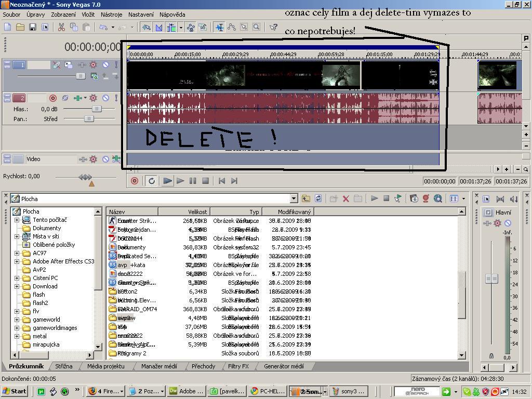Solo audio track 2
This screenshot has width=532, height=399.
tap(116, 98)
